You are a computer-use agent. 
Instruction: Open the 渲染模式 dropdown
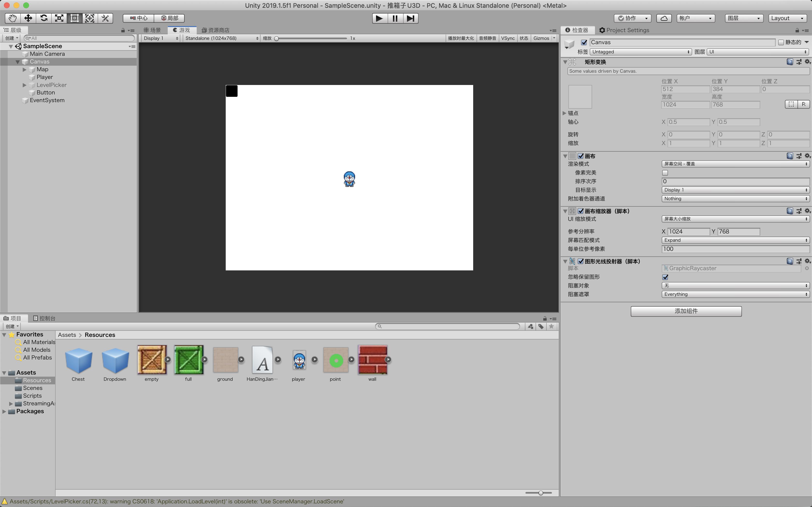(x=735, y=164)
